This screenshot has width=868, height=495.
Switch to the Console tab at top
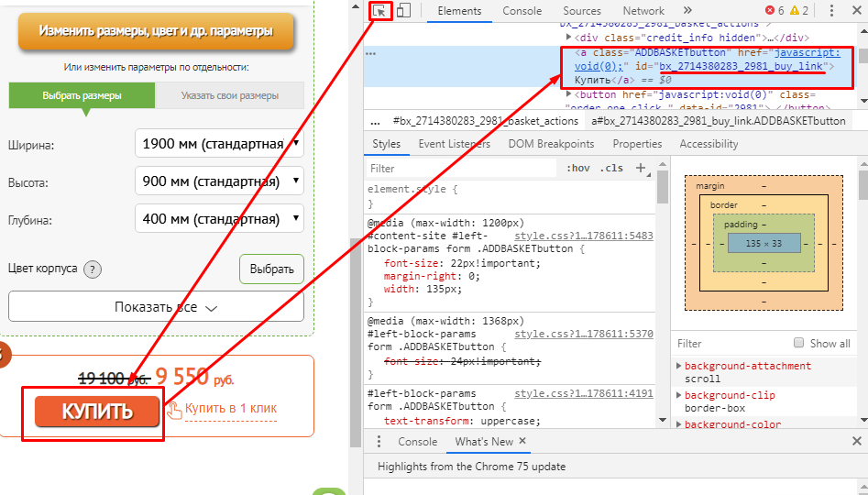(x=522, y=10)
